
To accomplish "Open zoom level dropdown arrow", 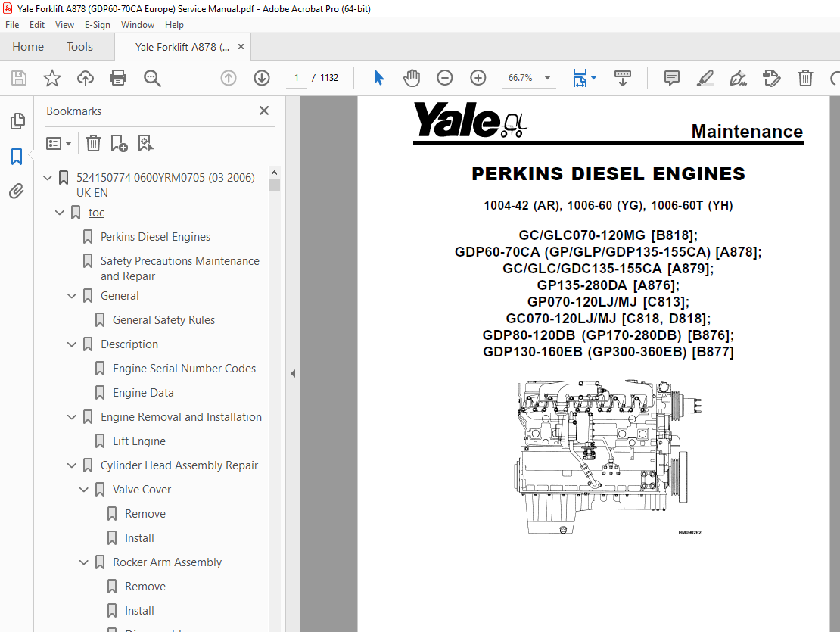I will coord(547,78).
